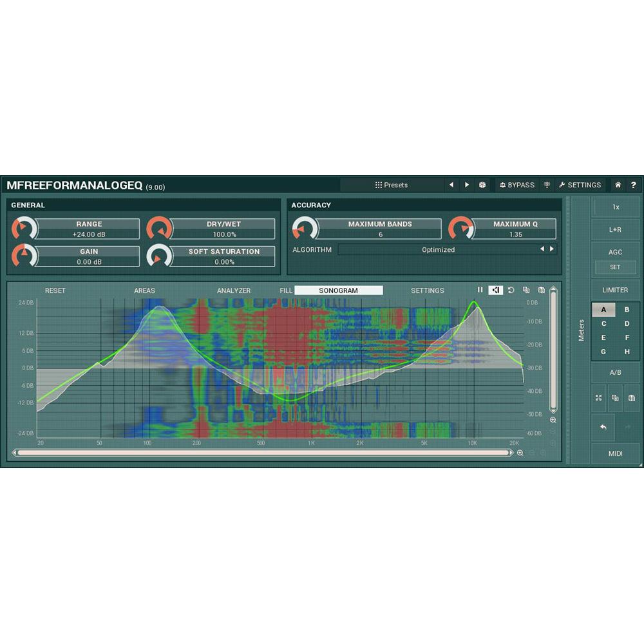Open the ANALYZER menu above the graph
This screenshot has width=644, height=644.
coord(234,290)
